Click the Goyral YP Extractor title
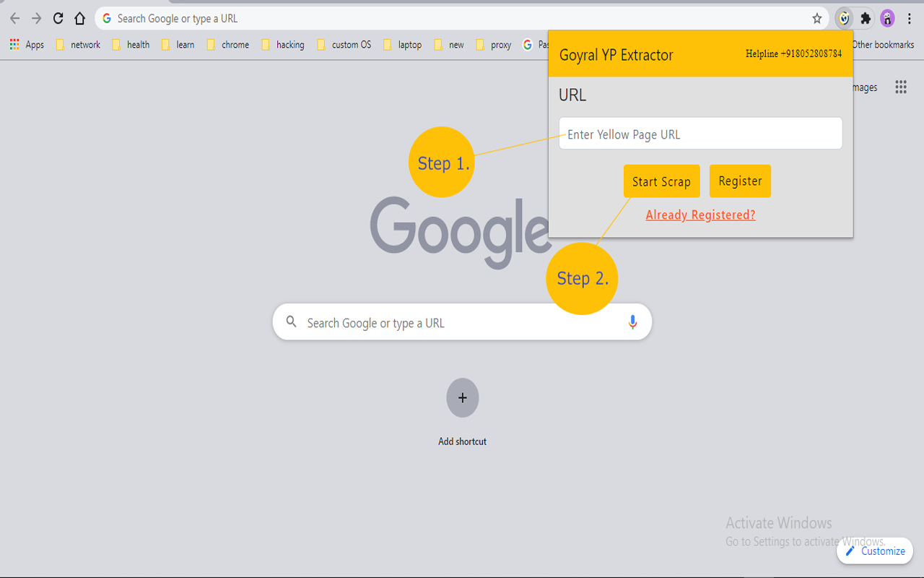The image size is (924, 578). tap(616, 55)
